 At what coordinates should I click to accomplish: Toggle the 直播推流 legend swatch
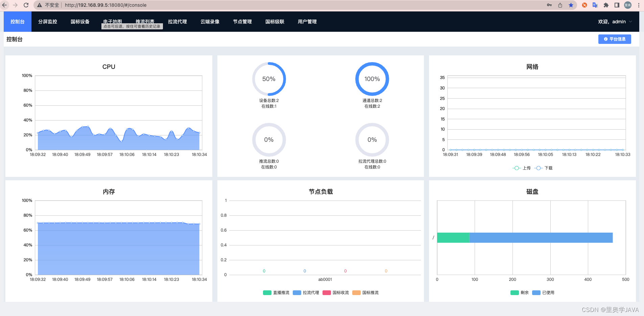[x=267, y=293]
